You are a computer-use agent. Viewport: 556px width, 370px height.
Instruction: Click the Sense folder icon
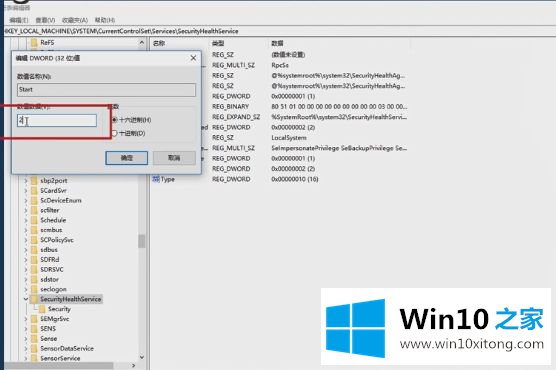[34, 338]
